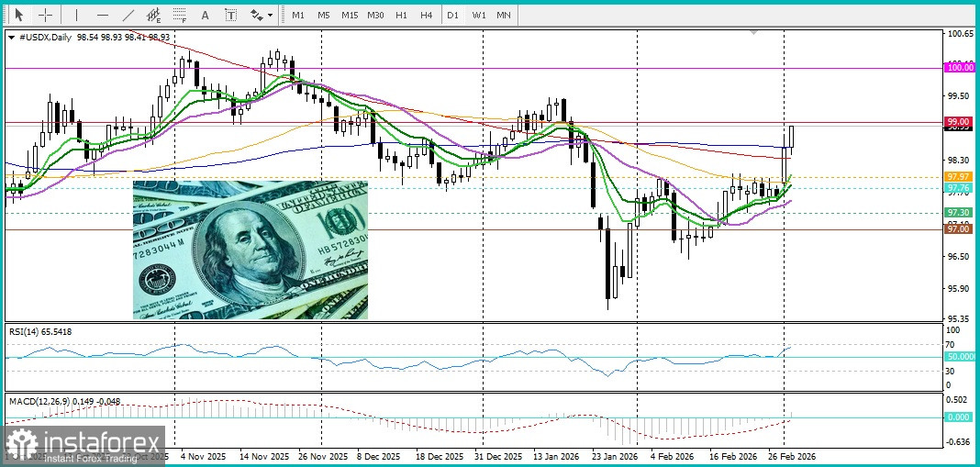Add text with the A tool
The height and width of the screenshot is (467, 980).
tap(205, 16)
